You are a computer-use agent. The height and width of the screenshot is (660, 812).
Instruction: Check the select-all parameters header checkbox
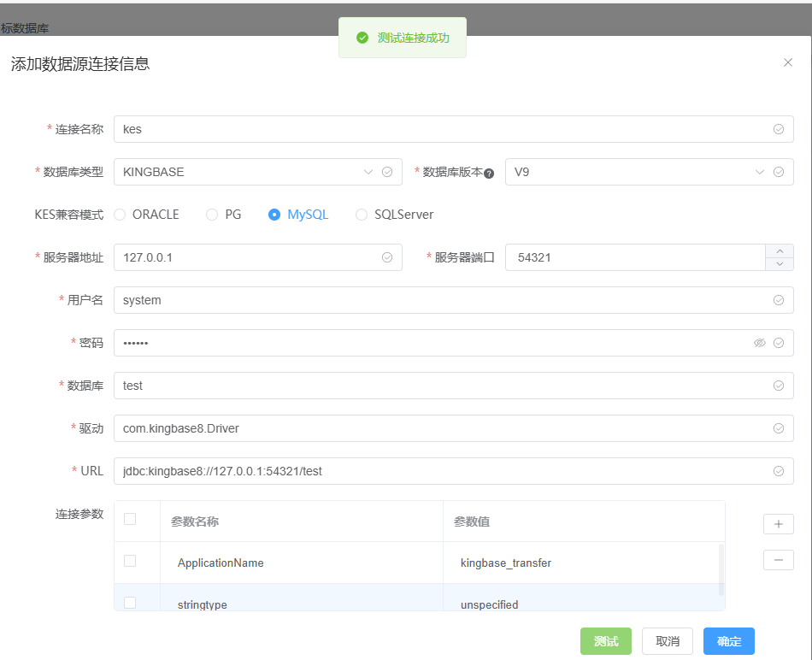coord(130,519)
